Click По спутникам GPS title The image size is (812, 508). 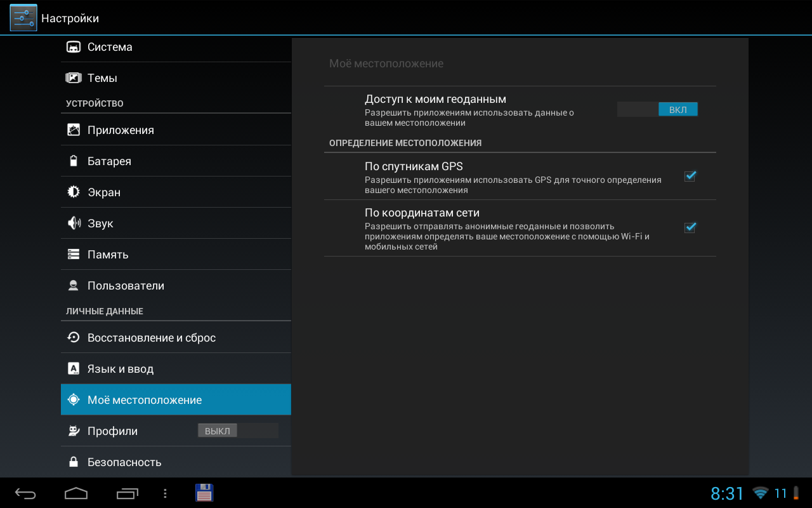coord(414,166)
